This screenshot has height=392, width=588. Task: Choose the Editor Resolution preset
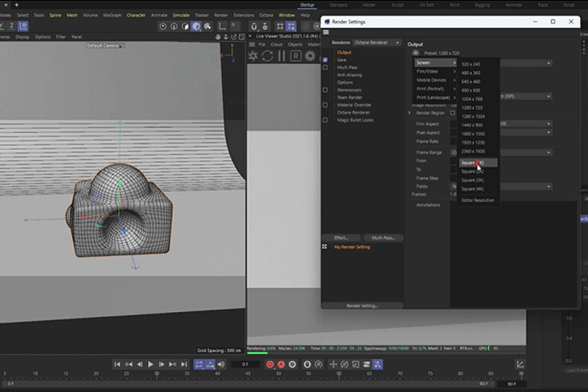coord(479,200)
